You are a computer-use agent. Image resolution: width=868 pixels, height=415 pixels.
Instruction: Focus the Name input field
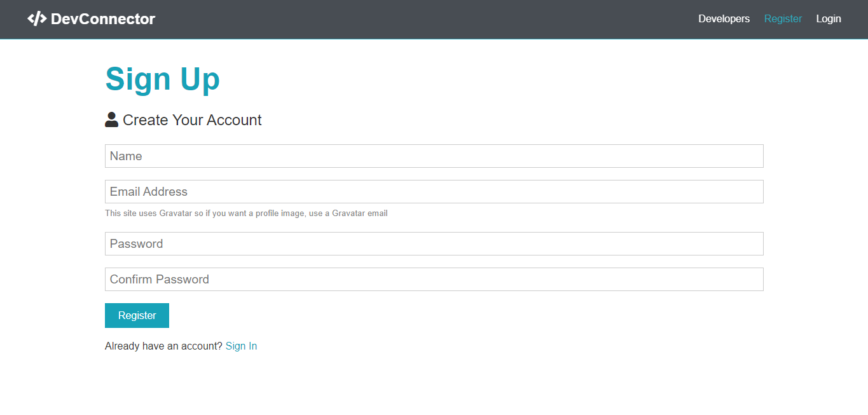click(434, 156)
